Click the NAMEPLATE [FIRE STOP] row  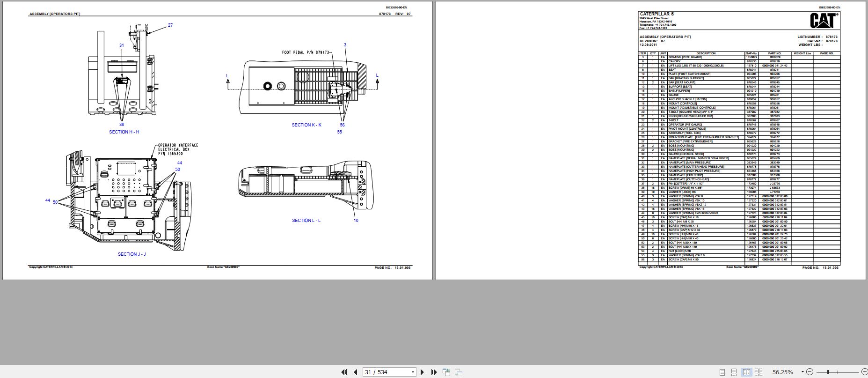click(x=739, y=175)
